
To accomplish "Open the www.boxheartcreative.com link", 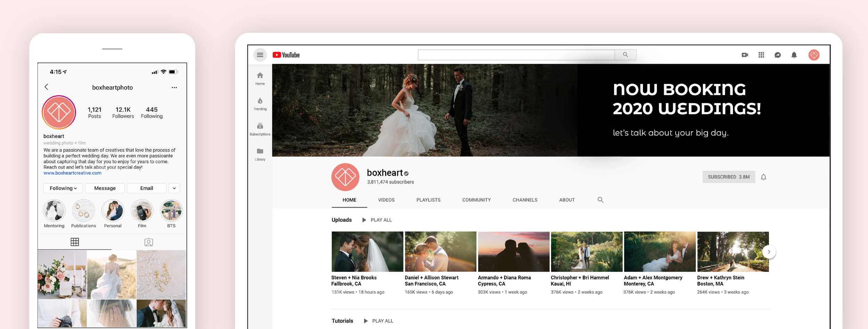I will tap(73, 173).
